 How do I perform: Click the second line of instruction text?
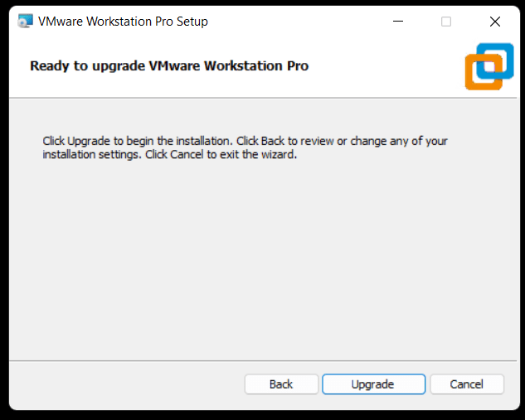(169, 154)
